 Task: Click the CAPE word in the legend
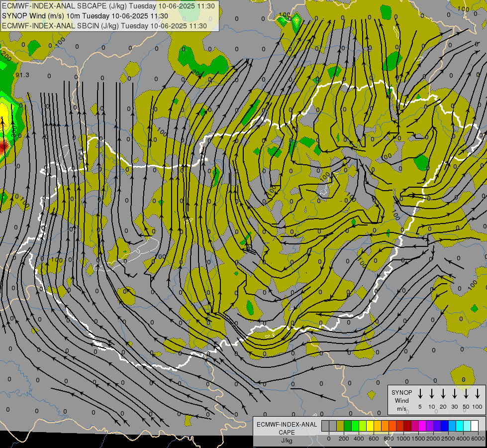click(287, 433)
